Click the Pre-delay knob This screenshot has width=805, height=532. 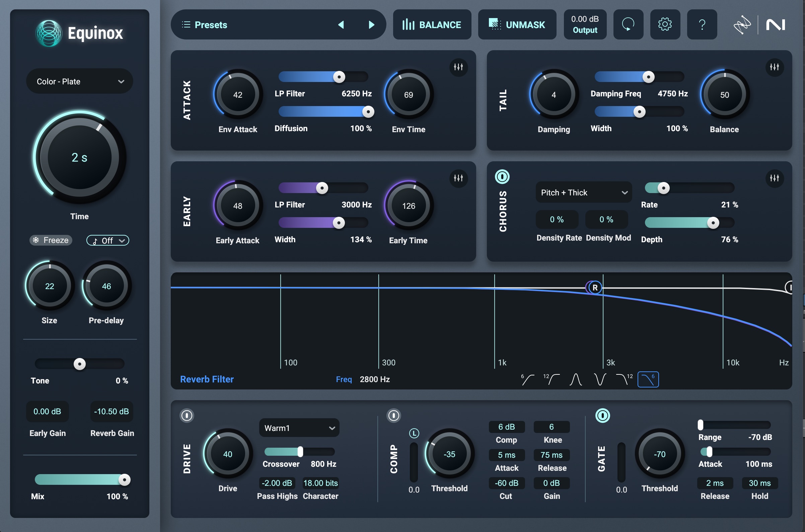106,286
